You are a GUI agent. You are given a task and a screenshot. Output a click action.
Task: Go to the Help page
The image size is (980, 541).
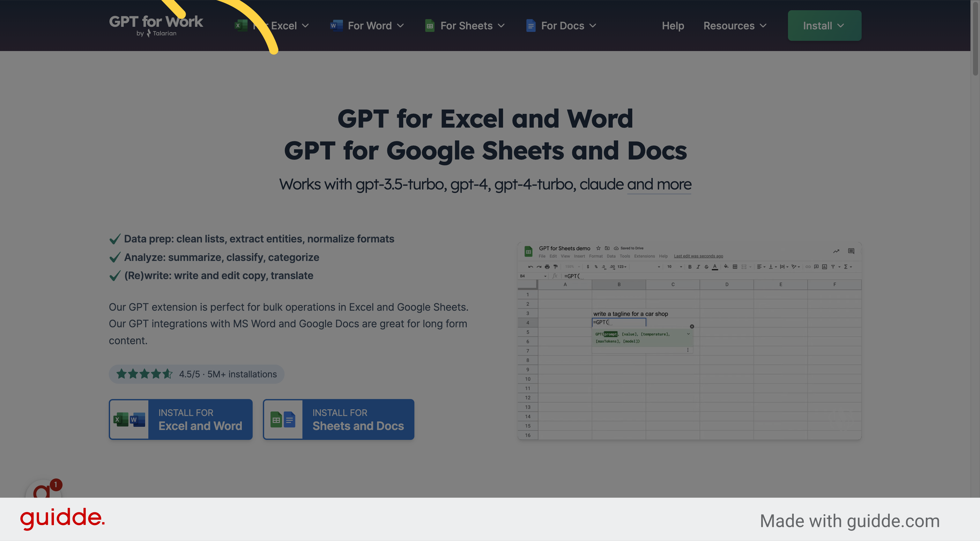(x=672, y=26)
